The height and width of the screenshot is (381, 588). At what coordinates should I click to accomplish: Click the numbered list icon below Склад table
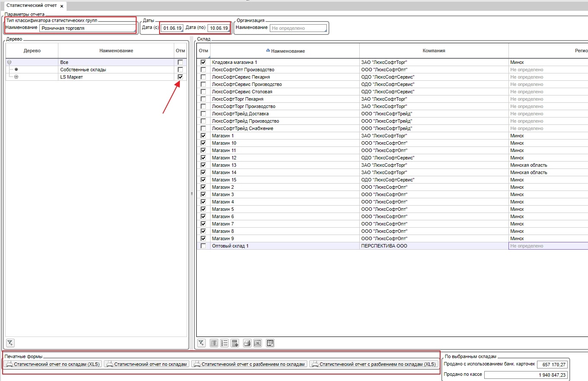click(x=224, y=343)
